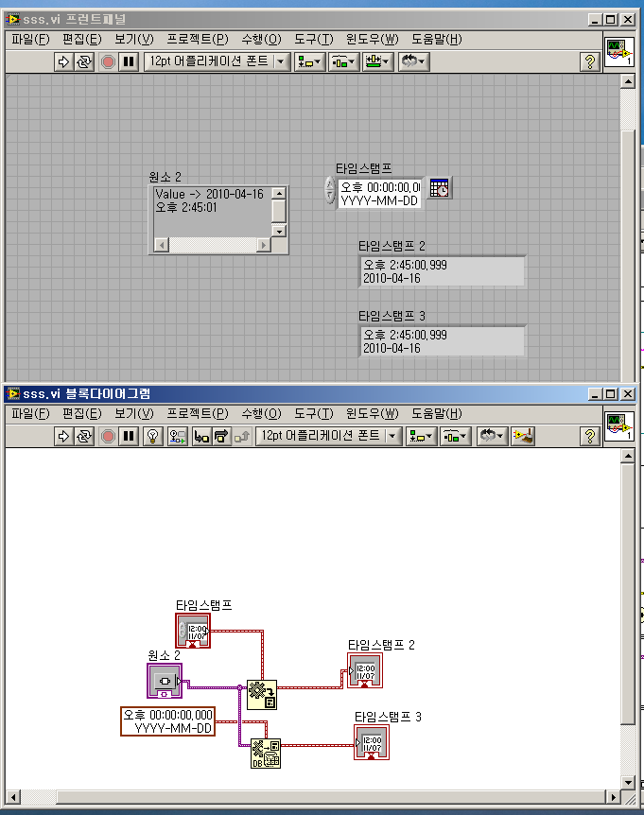Select the upper Variant conversion node on the diagram
The image size is (644, 815).
click(261, 694)
